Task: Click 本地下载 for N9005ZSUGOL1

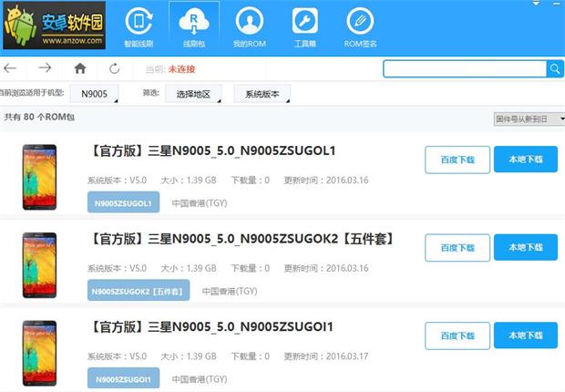Action: point(526,159)
